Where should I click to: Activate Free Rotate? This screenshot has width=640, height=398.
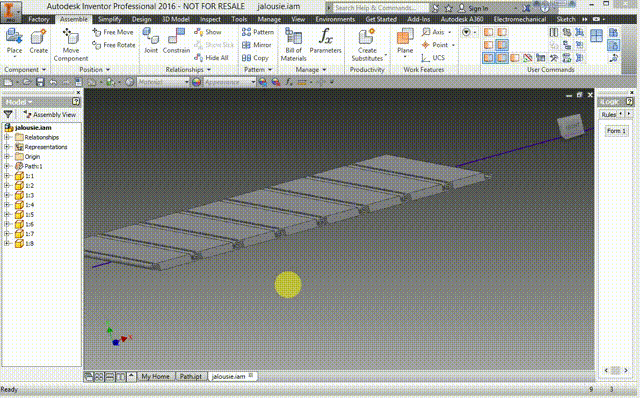(x=113, y=45)
